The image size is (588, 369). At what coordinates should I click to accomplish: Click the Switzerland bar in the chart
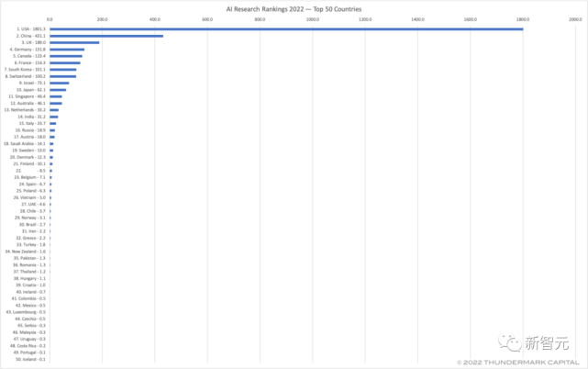[x=63, y=76]
